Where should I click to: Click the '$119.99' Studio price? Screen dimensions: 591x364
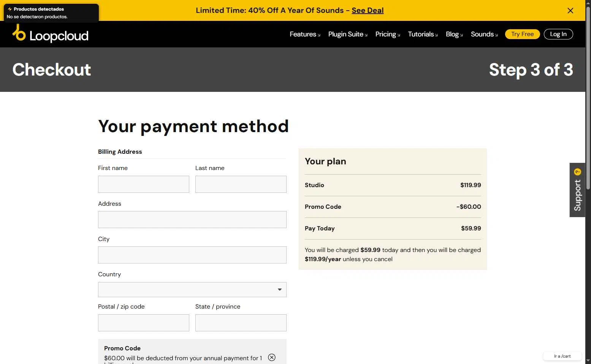pos(471,185)
